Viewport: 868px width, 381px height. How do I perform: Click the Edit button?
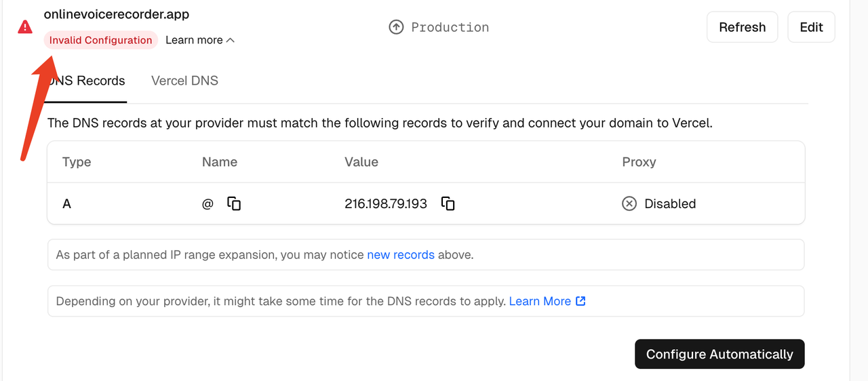pos(811,27)
